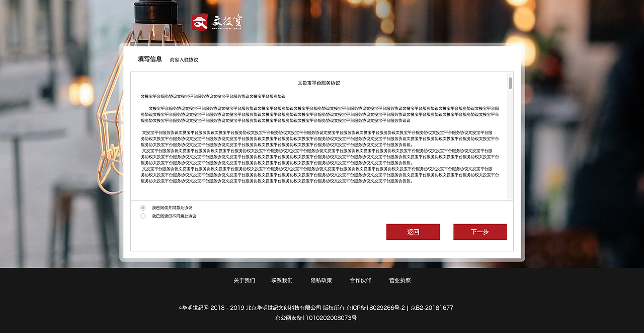
Task: Click the 商家入驻协议 label
Action: click(x=184, y=59)
